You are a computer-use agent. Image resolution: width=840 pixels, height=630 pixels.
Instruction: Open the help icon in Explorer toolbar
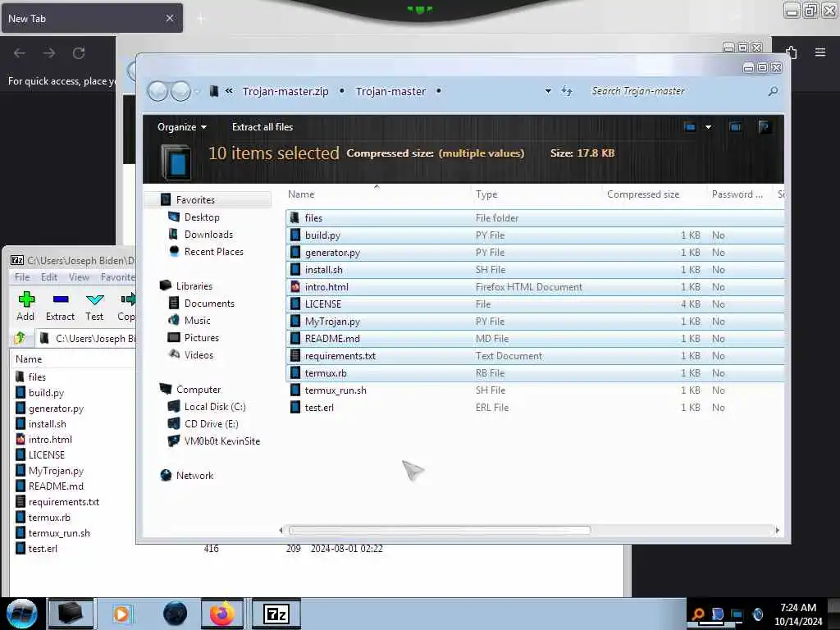[x=765, y=127]
